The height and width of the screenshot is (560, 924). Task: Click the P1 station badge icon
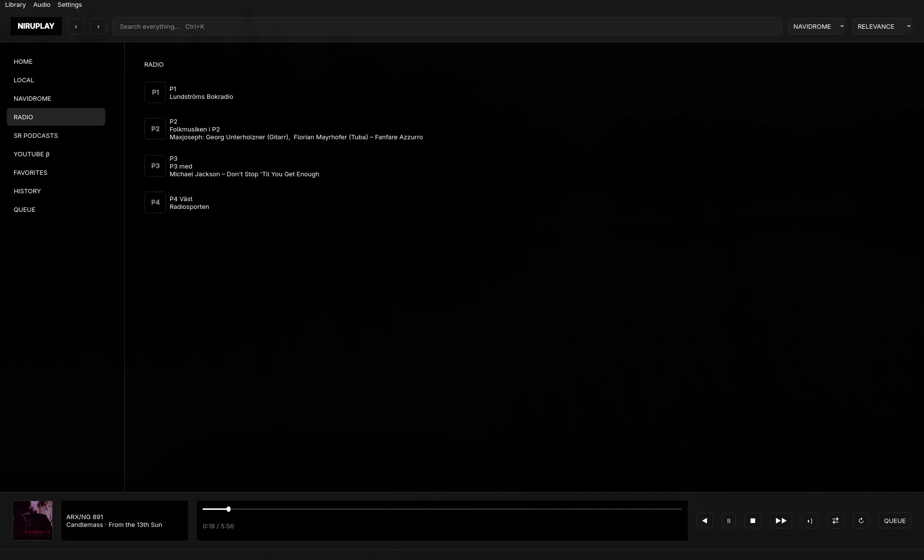155,93
